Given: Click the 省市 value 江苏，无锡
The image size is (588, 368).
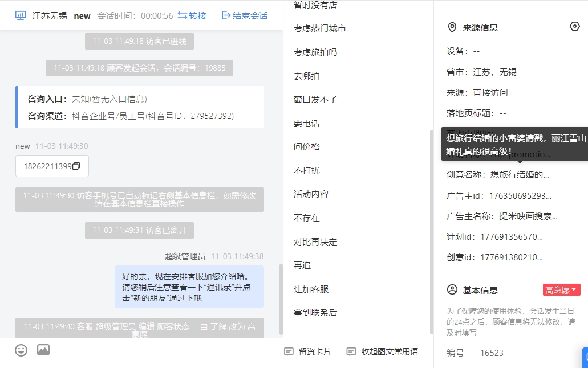Looking at the screenshot, I should [494, 72].
